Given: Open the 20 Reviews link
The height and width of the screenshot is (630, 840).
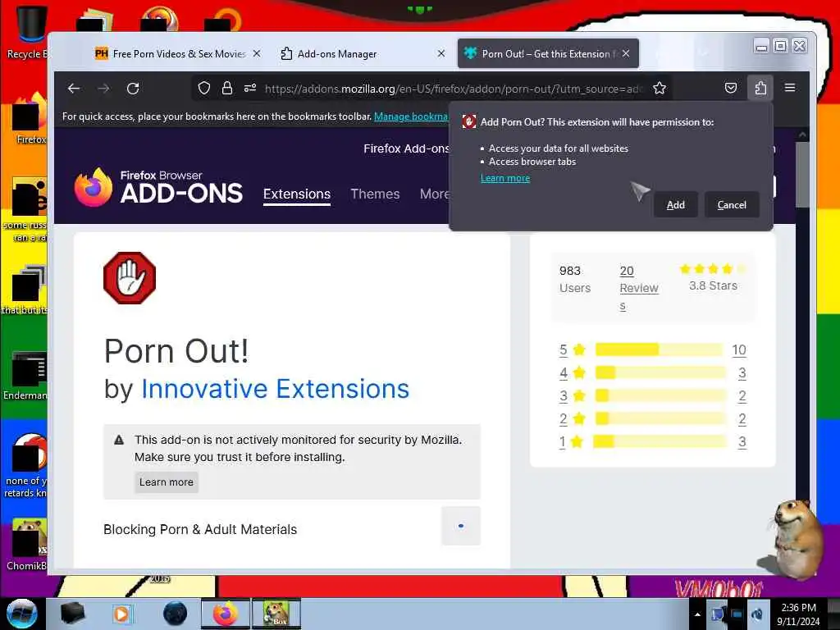Looking at the screenshot, I should pos(638,288).
